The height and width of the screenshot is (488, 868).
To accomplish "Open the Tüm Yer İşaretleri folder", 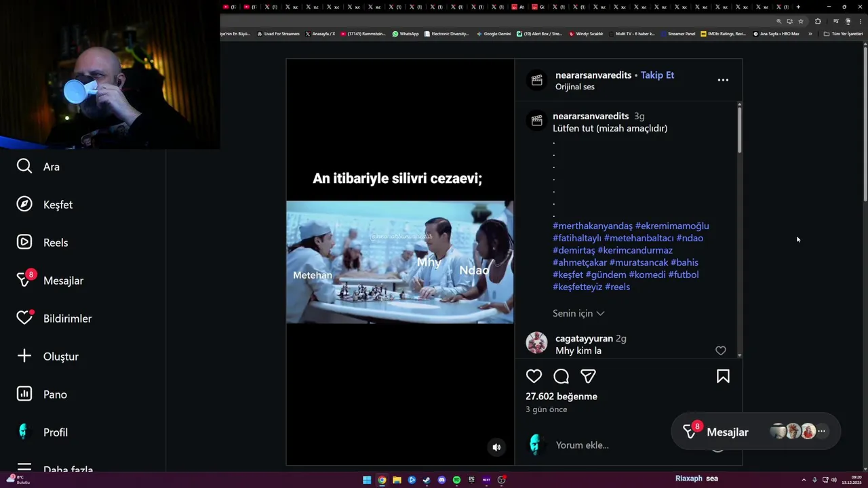I will pyautogui.click(x=844, y=33).
